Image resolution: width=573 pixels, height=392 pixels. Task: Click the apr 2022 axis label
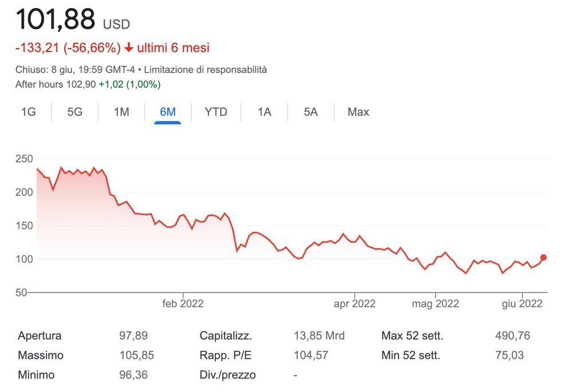(355, 304)
